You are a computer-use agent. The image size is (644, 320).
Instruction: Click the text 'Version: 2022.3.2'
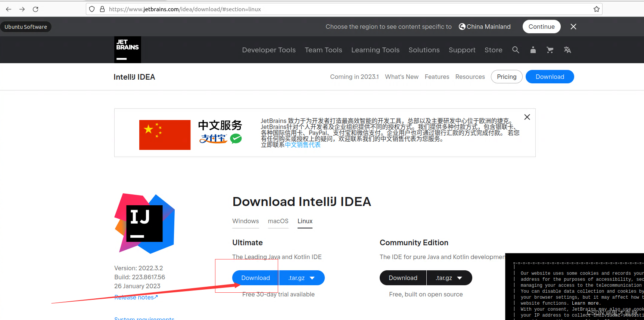tap(139, 268)
